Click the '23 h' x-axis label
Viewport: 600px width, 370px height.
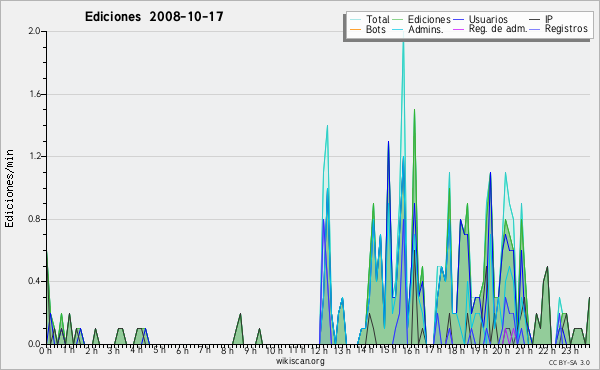[570, 351]
